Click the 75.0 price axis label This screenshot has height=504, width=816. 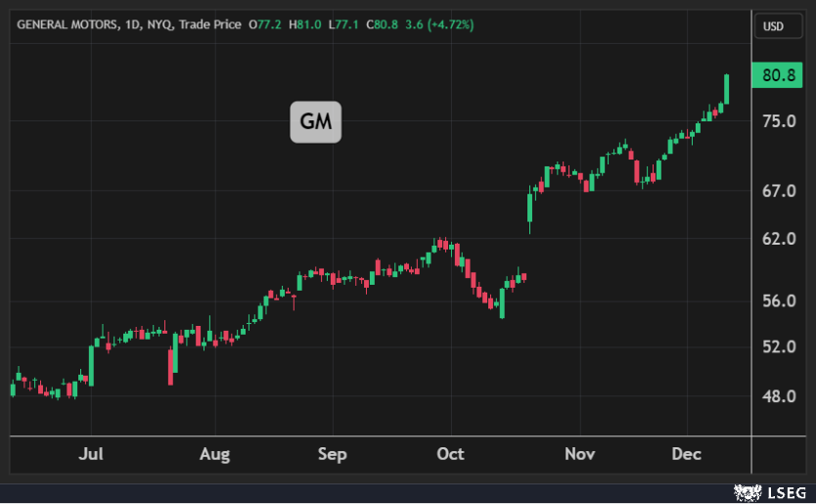[778, 121]
